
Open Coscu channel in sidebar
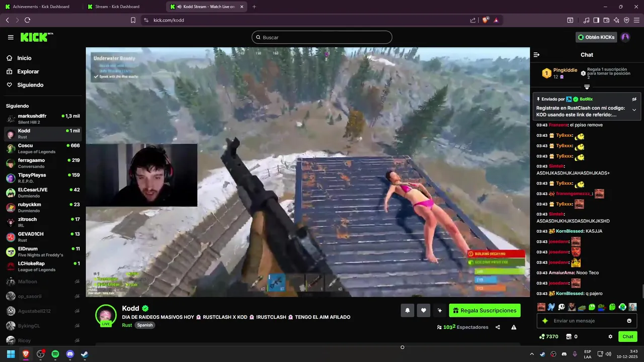coord(43,148)
